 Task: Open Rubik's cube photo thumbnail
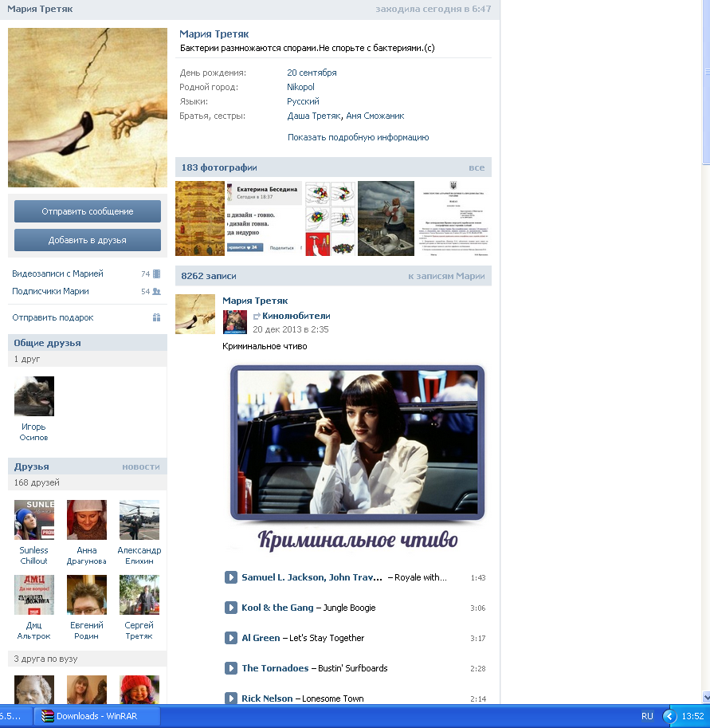tap(330, 218)
